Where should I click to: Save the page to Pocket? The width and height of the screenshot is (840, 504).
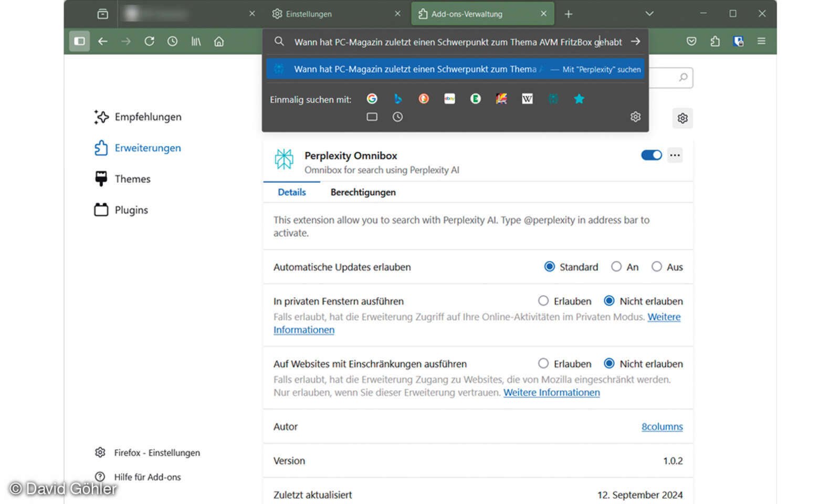coord(691,41)
